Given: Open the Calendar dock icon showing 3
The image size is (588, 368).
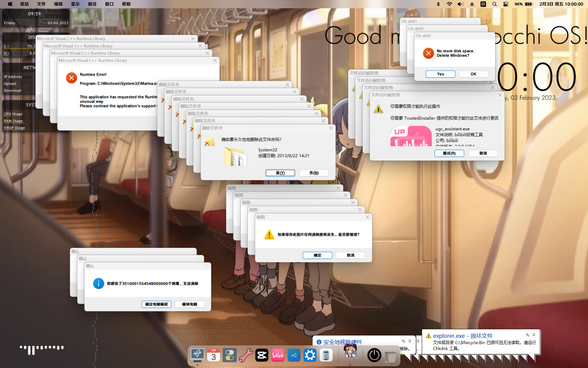Looking at the screenshot, I should (x=214, y=355).
